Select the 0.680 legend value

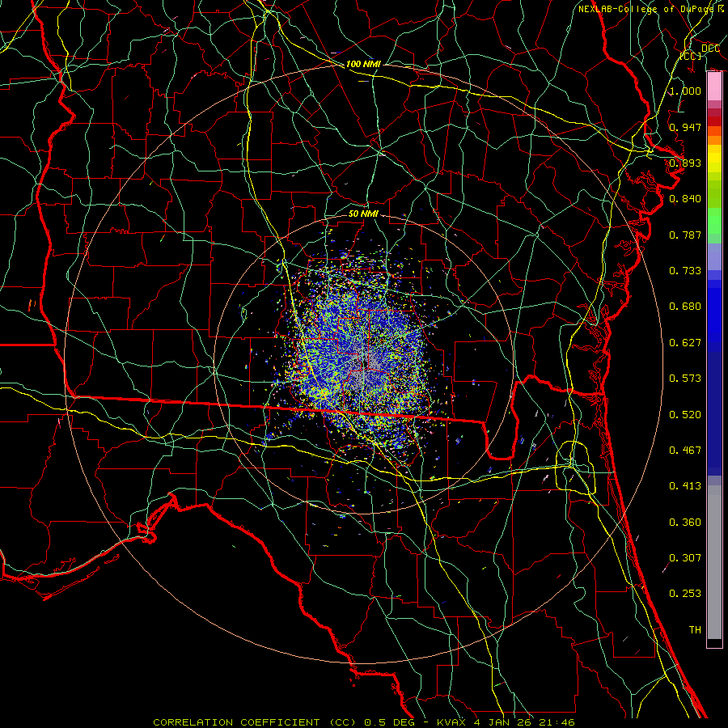point(685,307)
